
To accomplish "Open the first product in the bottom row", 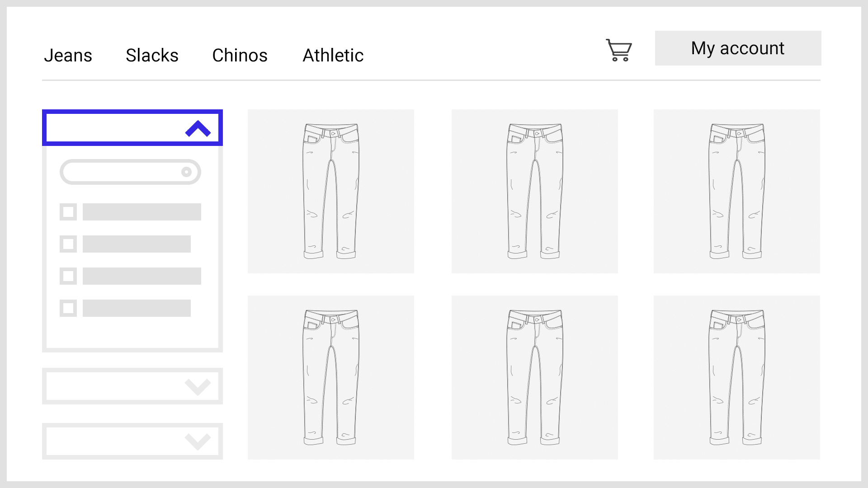I will coord(331,377).
